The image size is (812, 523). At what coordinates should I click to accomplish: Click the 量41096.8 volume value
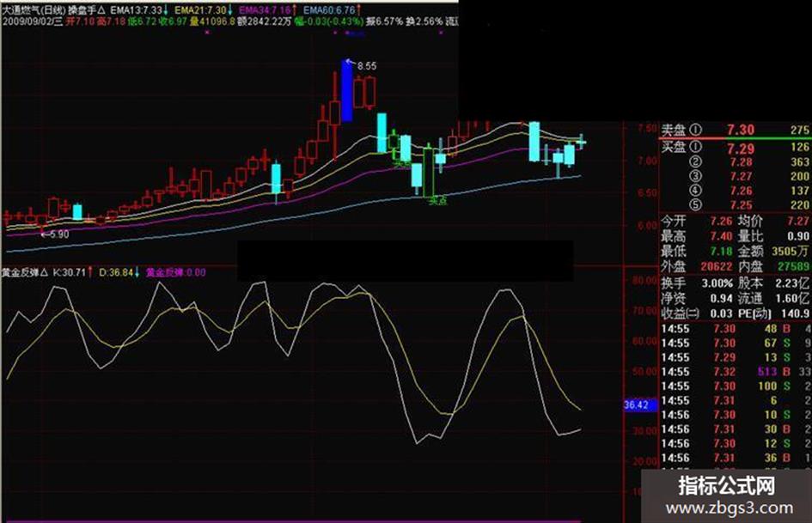(x=211, y=21)
